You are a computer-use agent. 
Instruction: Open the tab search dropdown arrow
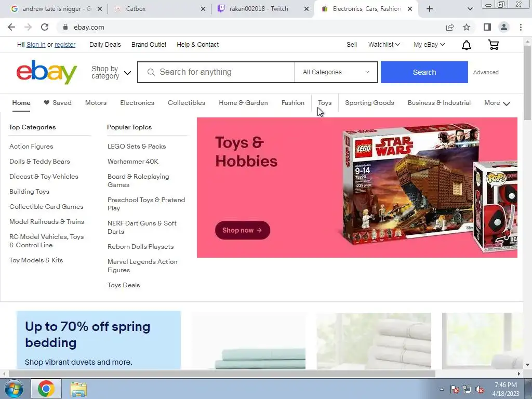click(x=470, y=9)
